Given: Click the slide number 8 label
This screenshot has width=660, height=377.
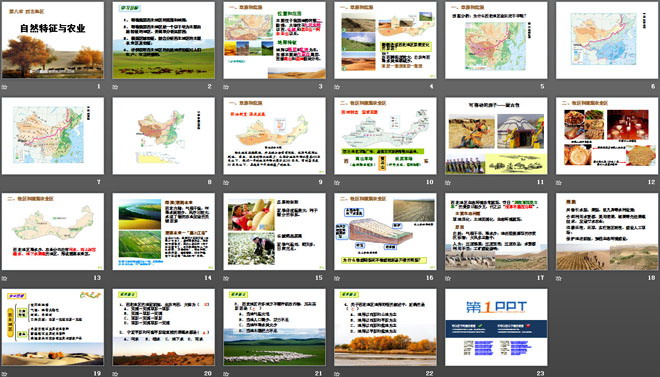Looking at the screenshot, I should [210, 182].
